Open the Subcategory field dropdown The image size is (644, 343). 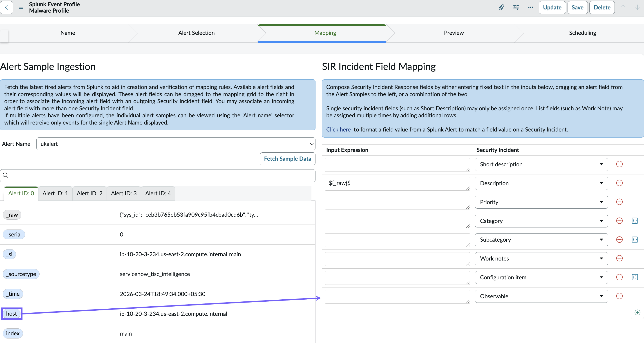coord(541,240)
